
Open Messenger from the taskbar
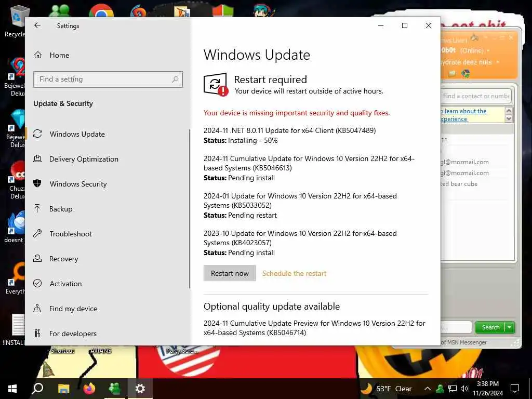pos(115,389)
